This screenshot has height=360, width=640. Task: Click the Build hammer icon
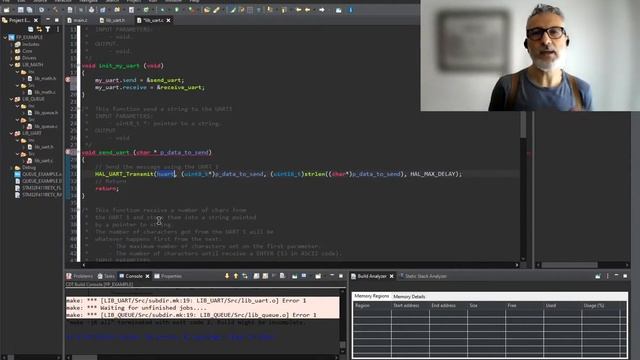coord(55,10)
